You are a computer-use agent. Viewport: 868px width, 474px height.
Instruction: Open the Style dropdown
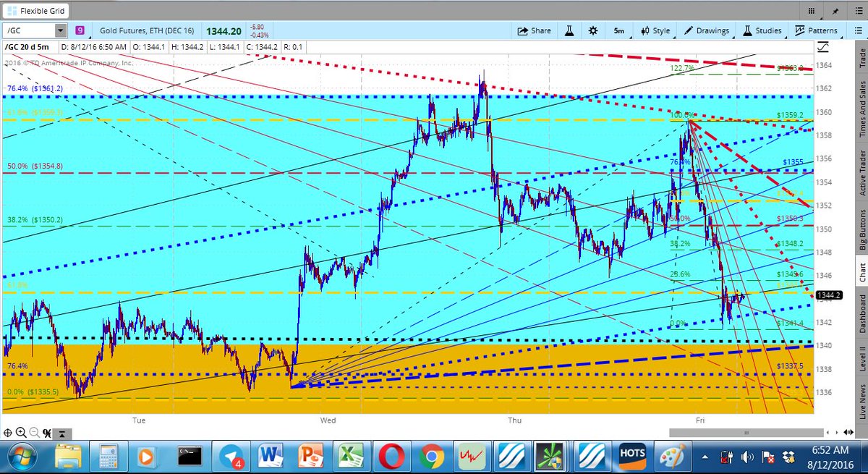(655, 30)
